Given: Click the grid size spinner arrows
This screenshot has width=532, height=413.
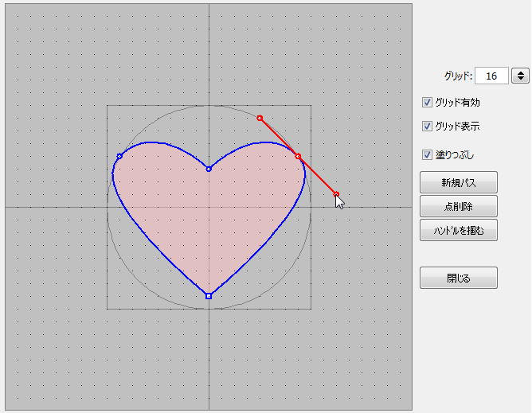Looking at the screenshot, I should (x=521, y=76).
